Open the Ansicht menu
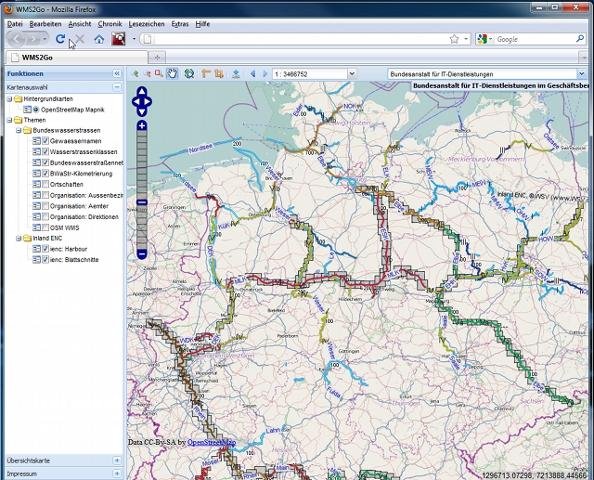Screen dimensions: 594x480 [80, 24]
